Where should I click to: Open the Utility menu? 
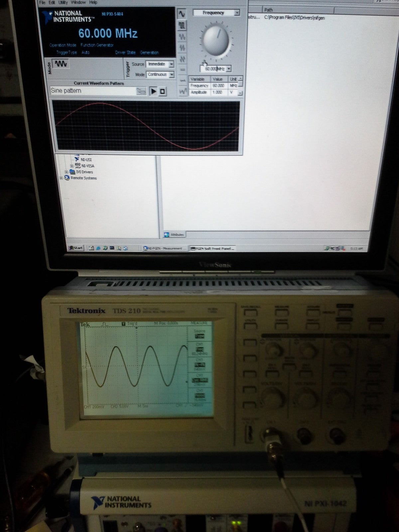(x=63, y=2)
